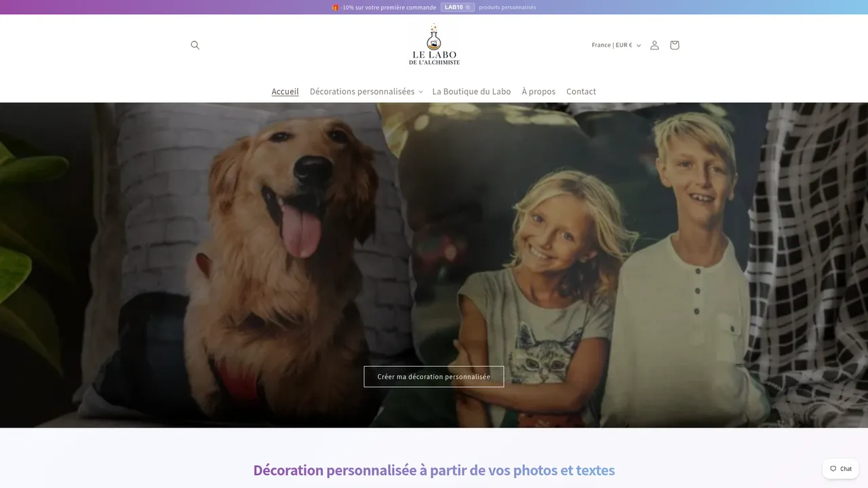Open La Boutique du Labo page
868x488 pixels.
pos(472,91)
